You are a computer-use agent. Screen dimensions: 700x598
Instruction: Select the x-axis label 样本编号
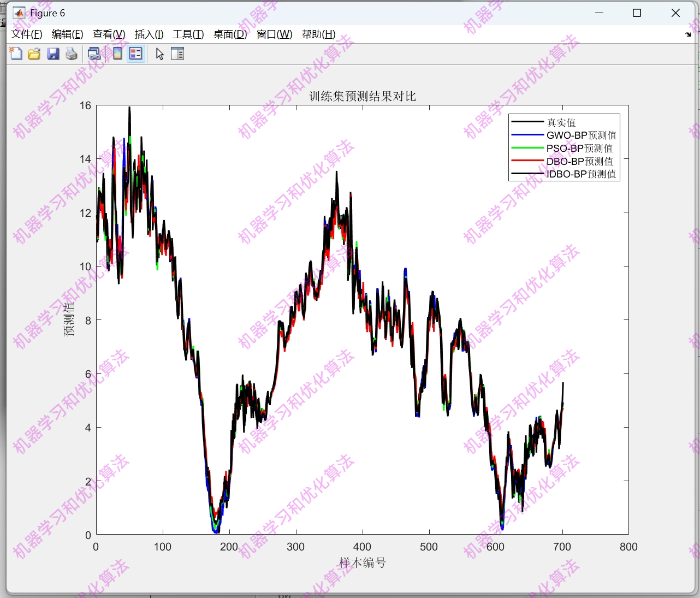point(363,563)
